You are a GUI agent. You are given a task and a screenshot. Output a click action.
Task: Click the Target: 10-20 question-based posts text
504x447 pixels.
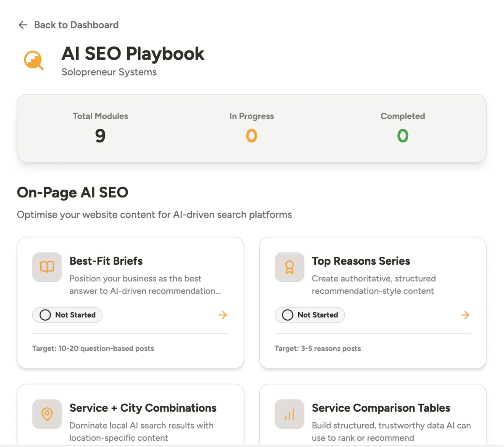click(x=93, y=348)
